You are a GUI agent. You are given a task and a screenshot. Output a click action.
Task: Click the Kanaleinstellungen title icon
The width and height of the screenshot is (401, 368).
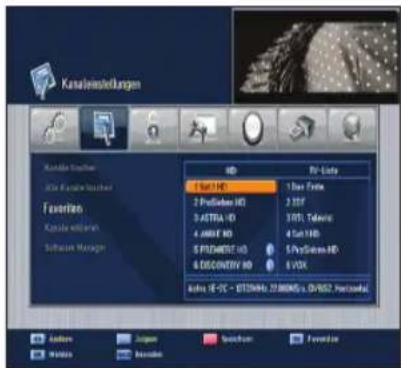(42, 81)
